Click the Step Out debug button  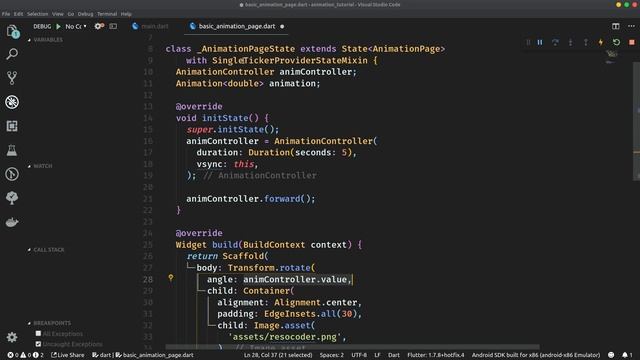(x=586, y=42)
